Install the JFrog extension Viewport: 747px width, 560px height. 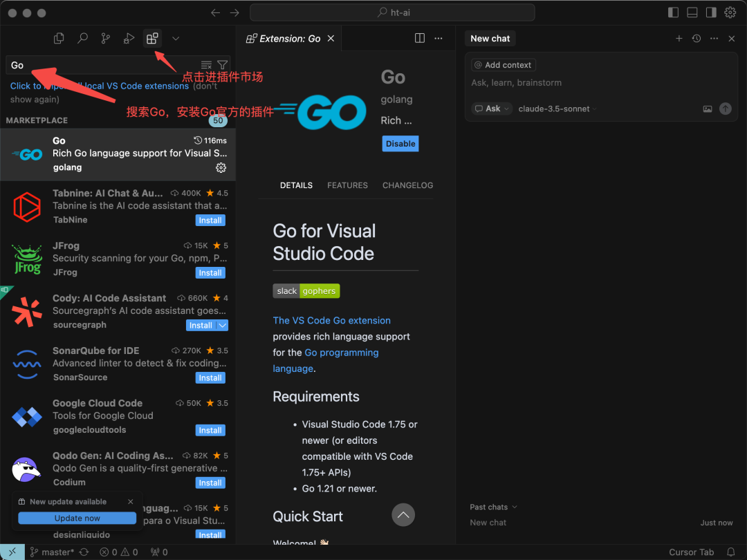(210, 273)
